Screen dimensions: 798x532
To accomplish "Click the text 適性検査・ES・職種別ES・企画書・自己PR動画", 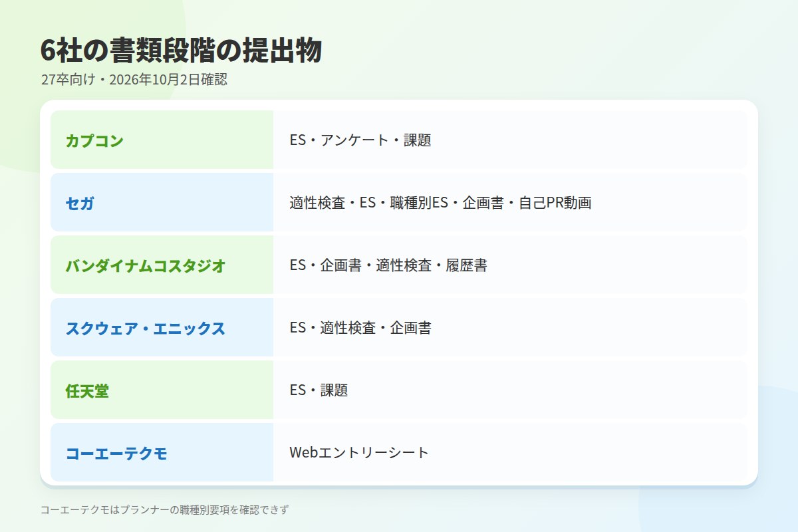I will [x=440, y=203].
